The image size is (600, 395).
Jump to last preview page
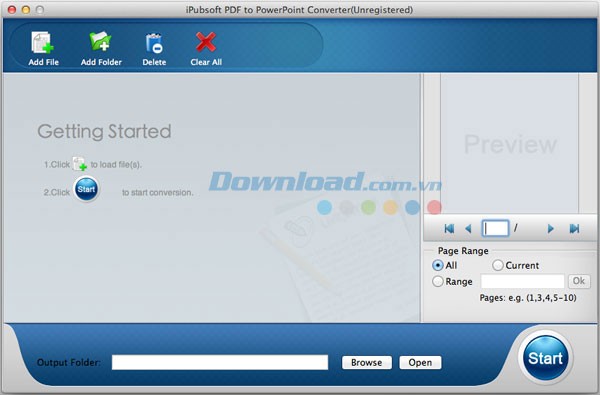tap(574, 229)
